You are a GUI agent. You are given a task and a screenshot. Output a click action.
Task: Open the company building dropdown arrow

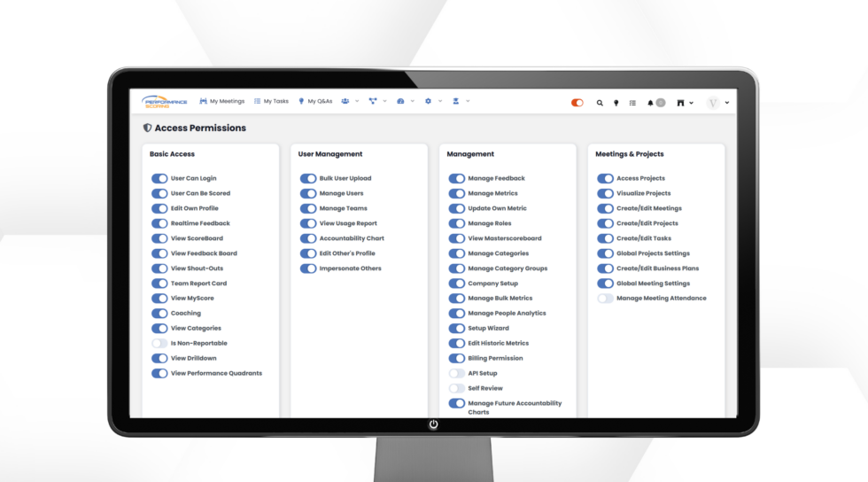pyautogui.click(x=692, y=103)
